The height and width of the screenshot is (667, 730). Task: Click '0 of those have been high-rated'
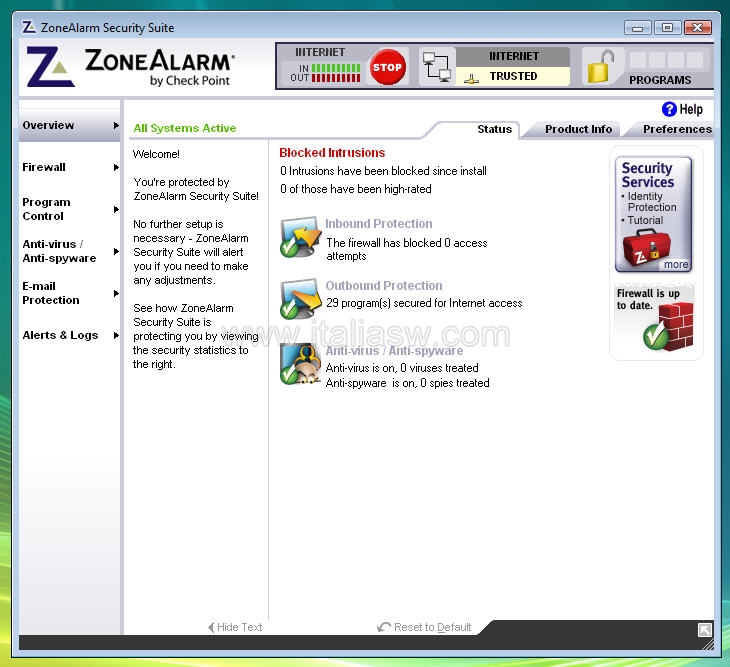pos(356,189)
